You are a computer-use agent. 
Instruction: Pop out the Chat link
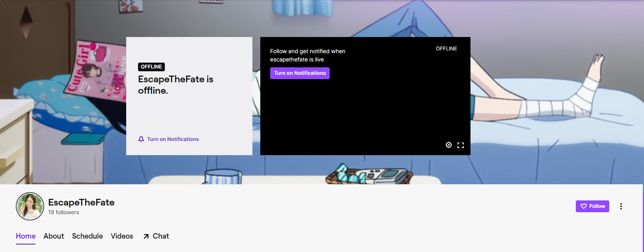tap(156, 236)
